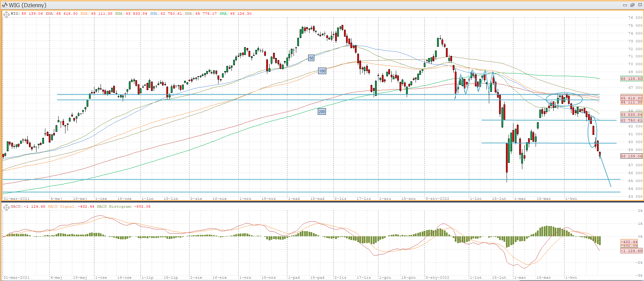This screenshot has width=644, height=281.
Task: Restore the chart window using the restore icon
Action: coord(632,5)
